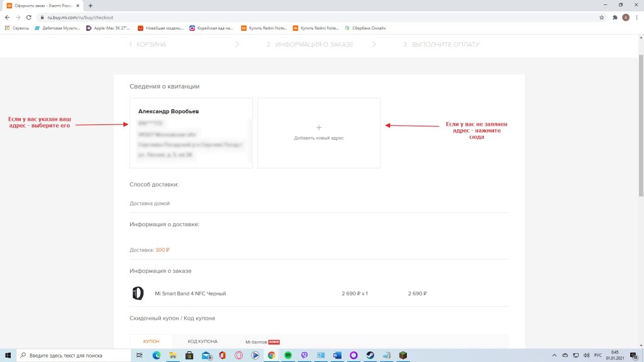Open the Windows Start menu
Image resolution: width=644 pixels, height=362 pixels.
click(x=6, y=355)
